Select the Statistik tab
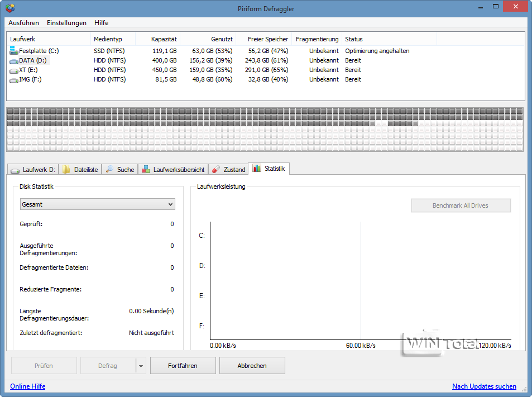Viewport: 532px width, 397px height. click(269, 169)
